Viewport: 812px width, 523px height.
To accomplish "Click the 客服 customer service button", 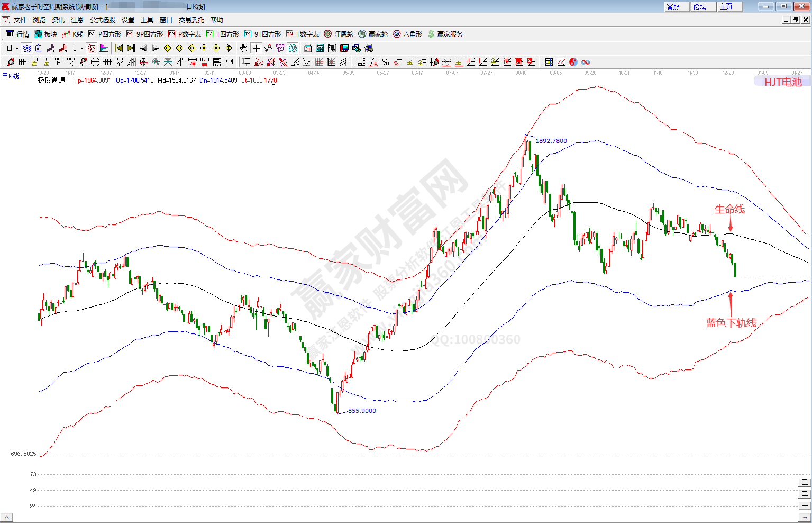I will (x=677, y=6).
